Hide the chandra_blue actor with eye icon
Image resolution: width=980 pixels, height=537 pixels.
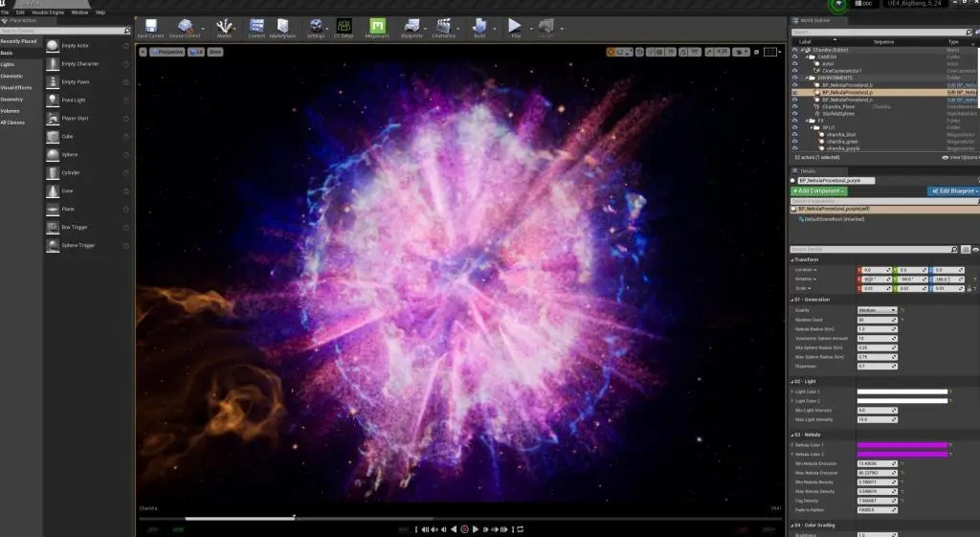(x=794, y=134)
